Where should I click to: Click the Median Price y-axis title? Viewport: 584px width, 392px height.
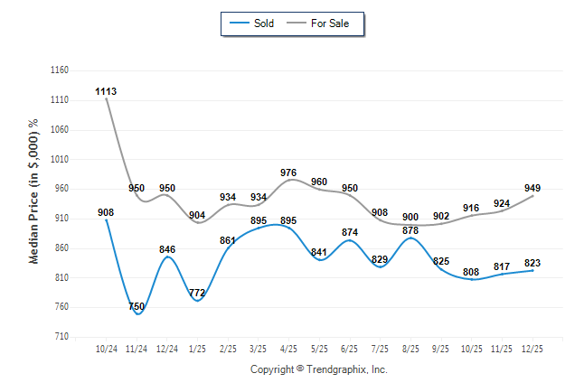34,191
